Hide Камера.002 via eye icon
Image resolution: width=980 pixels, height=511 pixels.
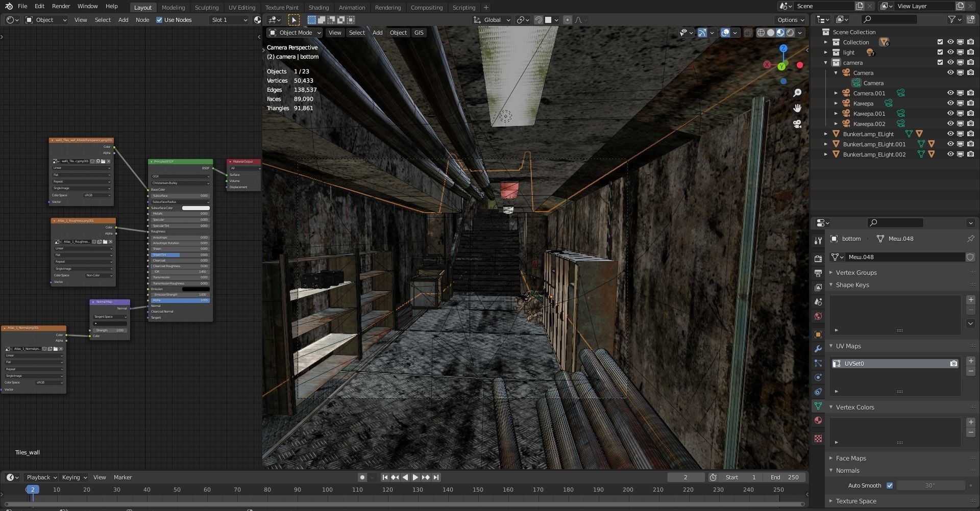click(950, 124)
